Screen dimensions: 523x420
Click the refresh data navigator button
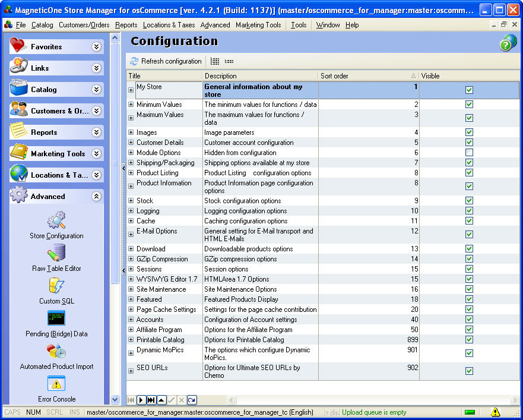point(192,400)
